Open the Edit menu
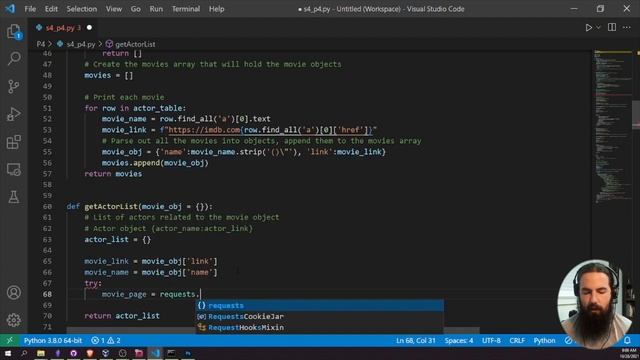Viewport: 640px width, 360px height. [51, 9]
